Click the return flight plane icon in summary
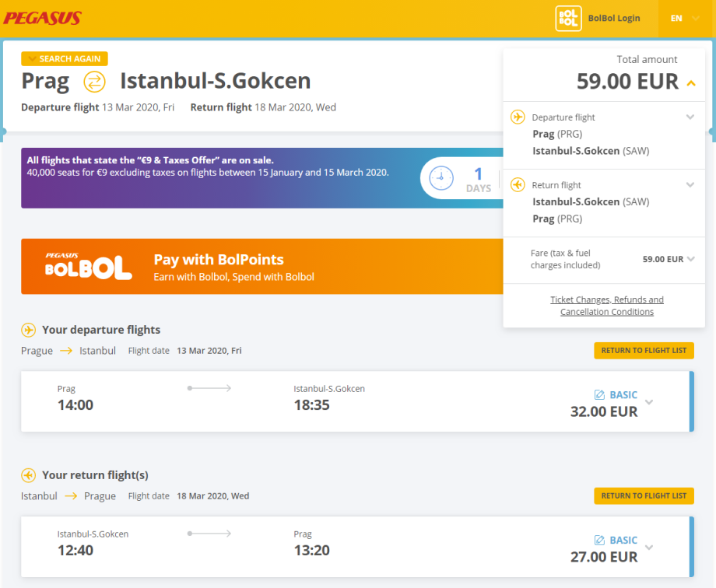The image size is (716, 588). (x=518, y=184)
